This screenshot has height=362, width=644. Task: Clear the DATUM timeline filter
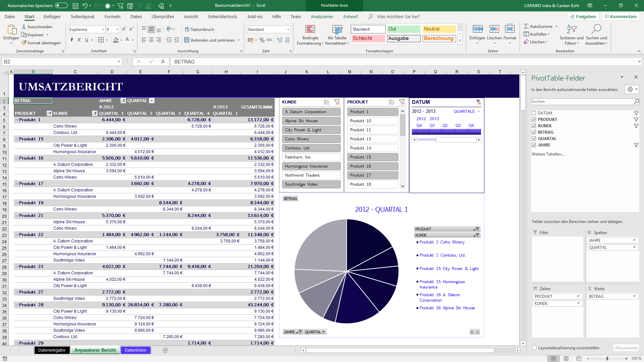pos(479,102)
